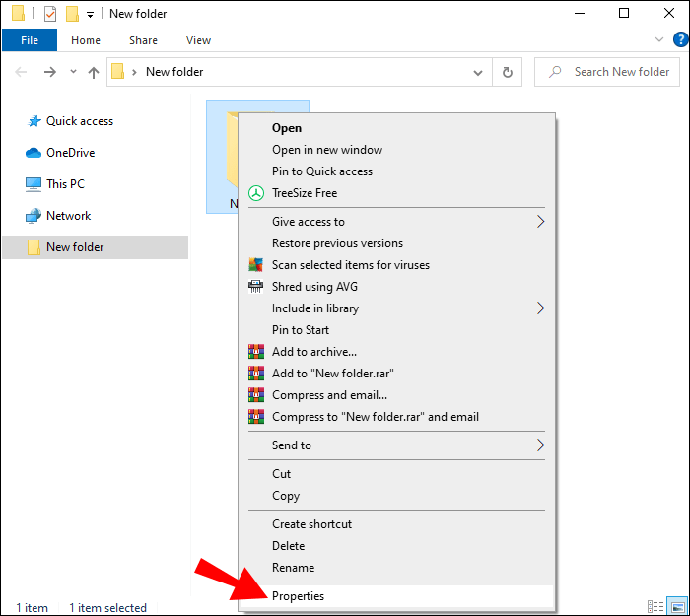Choose Pin to Start
Viewport: 690px width, 616px height.
tap(396, 330)
